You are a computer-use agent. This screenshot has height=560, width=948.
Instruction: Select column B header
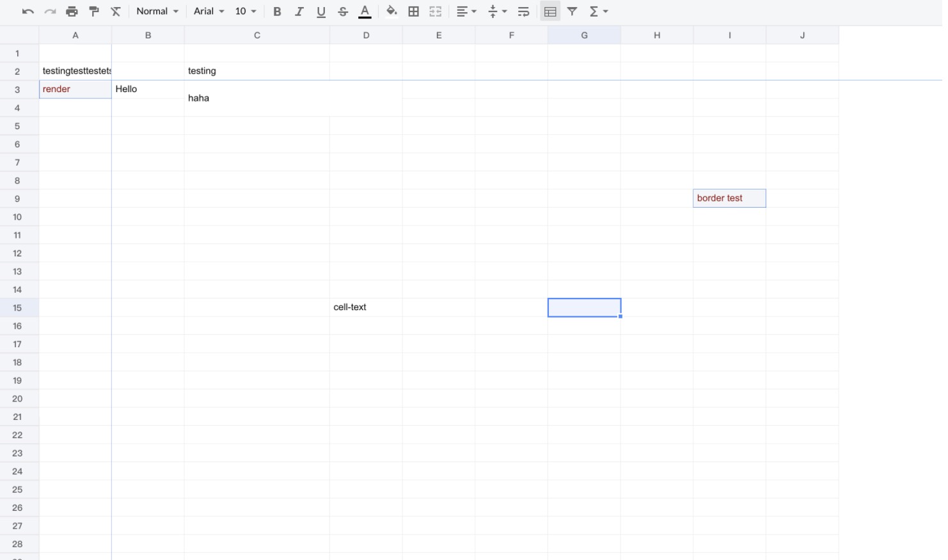148,35
